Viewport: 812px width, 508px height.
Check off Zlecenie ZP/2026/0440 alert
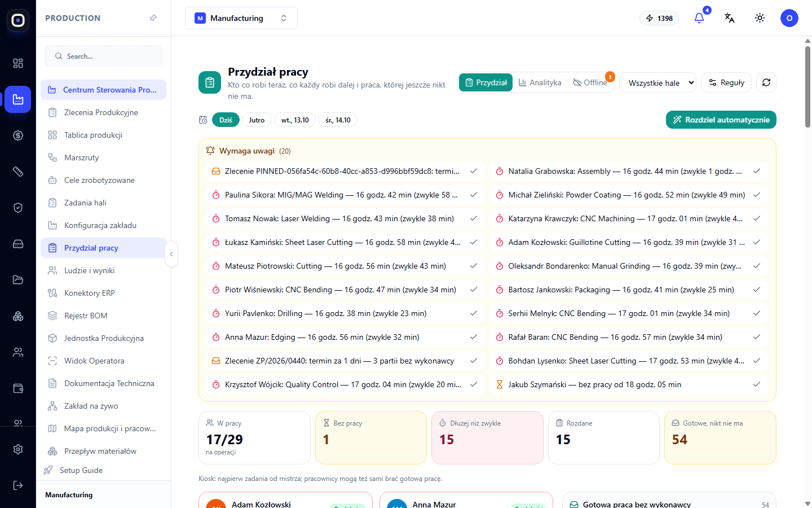[474, 361]
